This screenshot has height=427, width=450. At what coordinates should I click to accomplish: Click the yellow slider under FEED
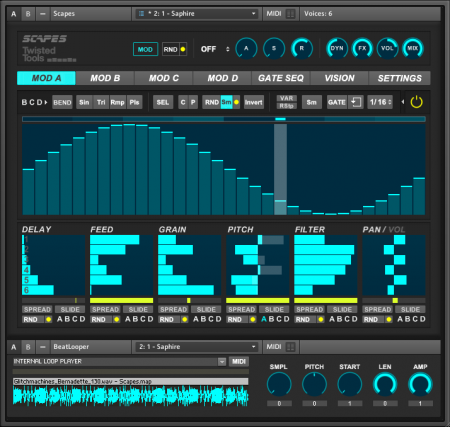pos(121,300)
